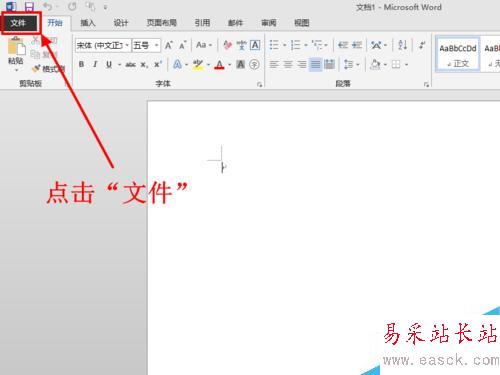Increase font size with Grow Font
Image resolution: width=500 pixels, height=375 pixels.
(x=169, y=45)
